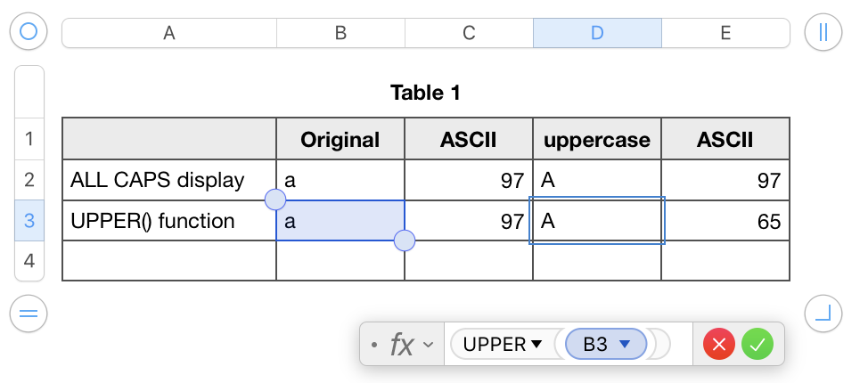Select row 1 header
This screenshot has width=868, height=383.
(x=29, y=139)
